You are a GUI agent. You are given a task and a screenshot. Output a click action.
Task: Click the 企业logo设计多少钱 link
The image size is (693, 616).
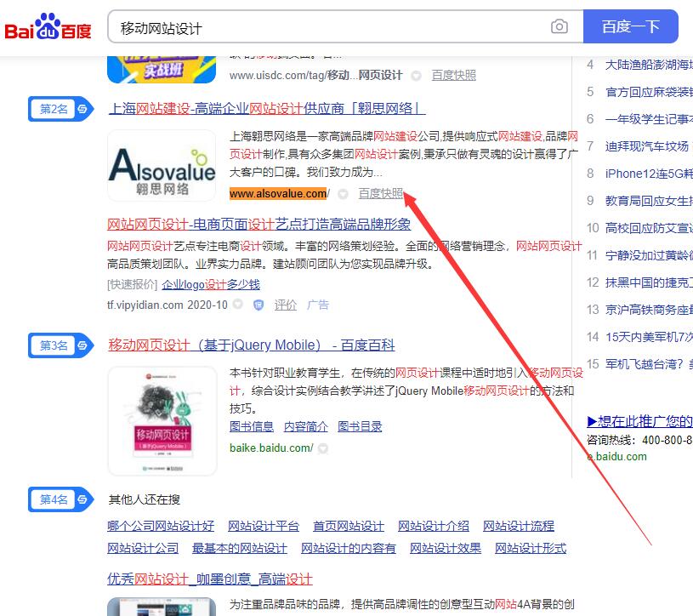pos(211,284)
